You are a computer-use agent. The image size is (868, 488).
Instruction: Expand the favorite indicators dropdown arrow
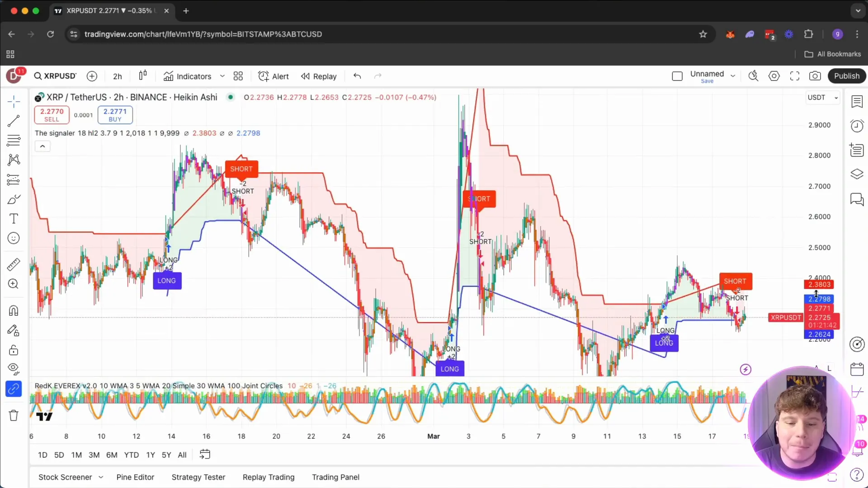pos(222,76)
